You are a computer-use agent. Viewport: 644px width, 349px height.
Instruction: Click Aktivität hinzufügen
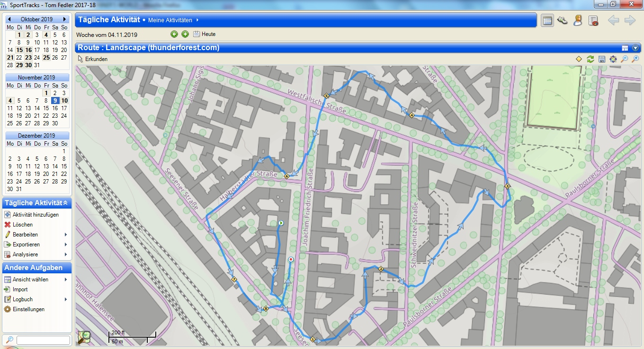[x=35, y=215]
